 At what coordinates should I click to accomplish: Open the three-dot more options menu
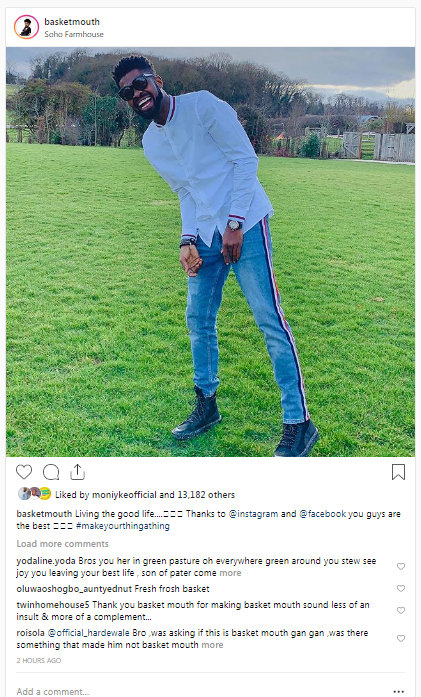click(399, 691)
